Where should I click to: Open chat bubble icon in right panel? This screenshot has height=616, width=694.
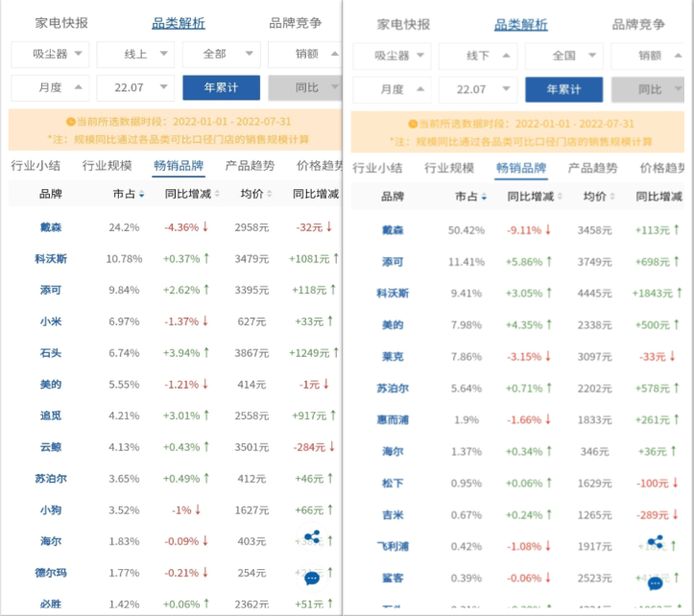pyautogui.click(x=655, y=583)
